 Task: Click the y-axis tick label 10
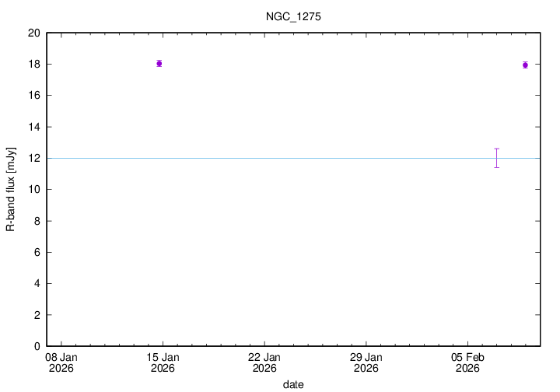(33, 190)
